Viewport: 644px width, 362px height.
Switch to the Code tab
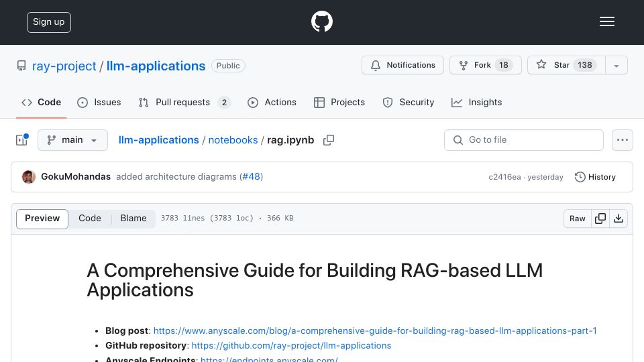(41, 102)
